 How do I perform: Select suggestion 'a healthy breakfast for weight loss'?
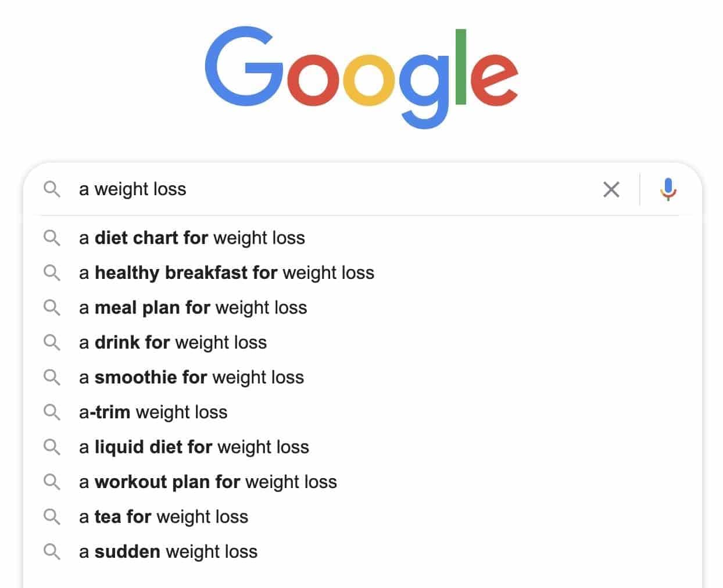point(362,273)
